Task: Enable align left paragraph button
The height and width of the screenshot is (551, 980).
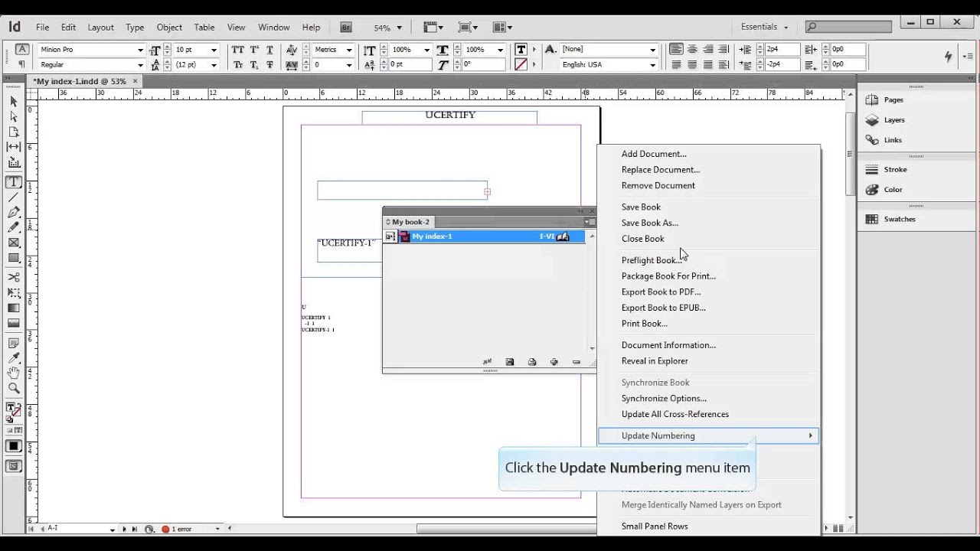Action: pos(676,50)
